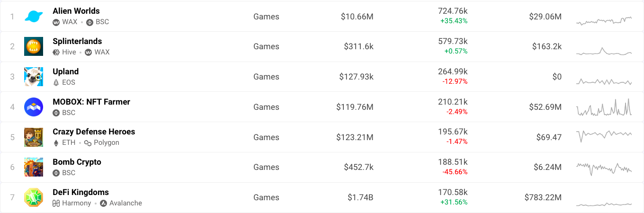The height and width of the screenshot is (213, 644).
Task: Click the Upland row 264.99k users value
Action: click(453, 71)
